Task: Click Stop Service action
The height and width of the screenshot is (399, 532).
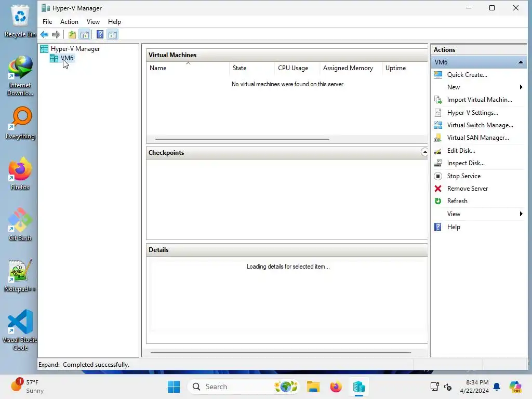Action: pos(463,176)
